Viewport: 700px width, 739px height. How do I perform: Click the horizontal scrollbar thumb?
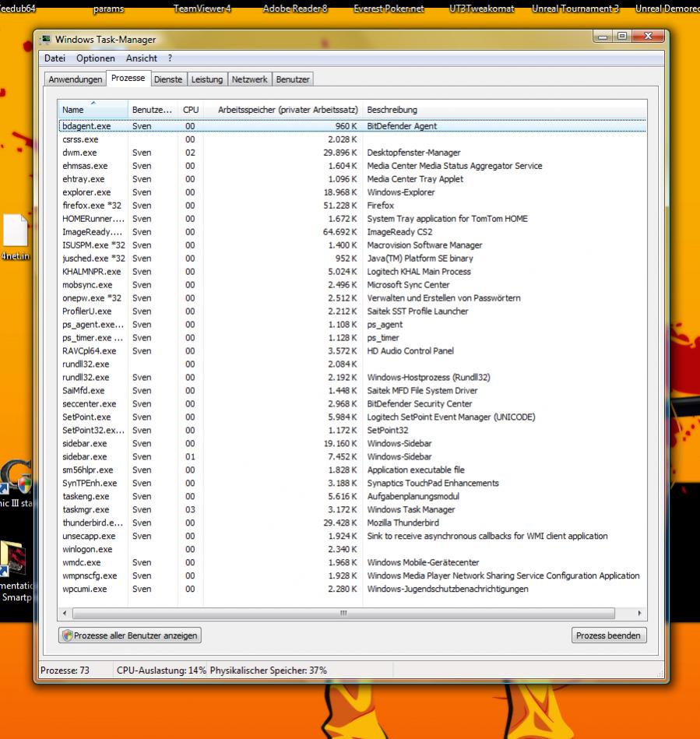343,613
